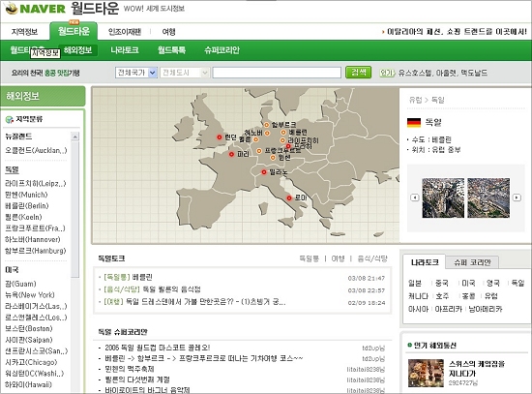Click 아프리카 in 나라토크 country list
This screenshot has height=394, width=532.
pos(448,309)
